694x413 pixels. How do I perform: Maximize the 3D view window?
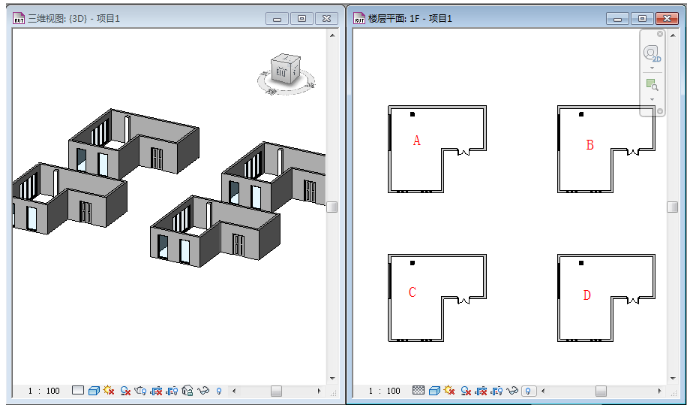click(302, 19)
